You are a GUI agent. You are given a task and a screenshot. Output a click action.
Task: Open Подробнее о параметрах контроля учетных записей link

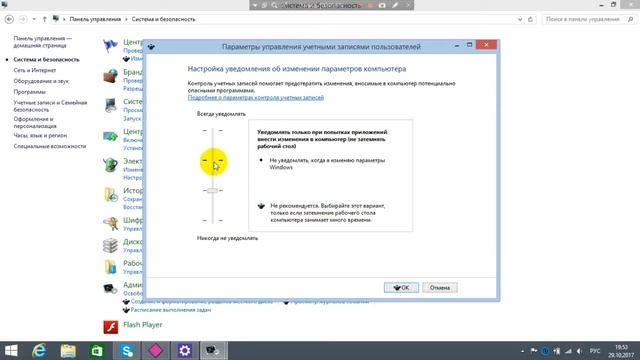[256, 98]
